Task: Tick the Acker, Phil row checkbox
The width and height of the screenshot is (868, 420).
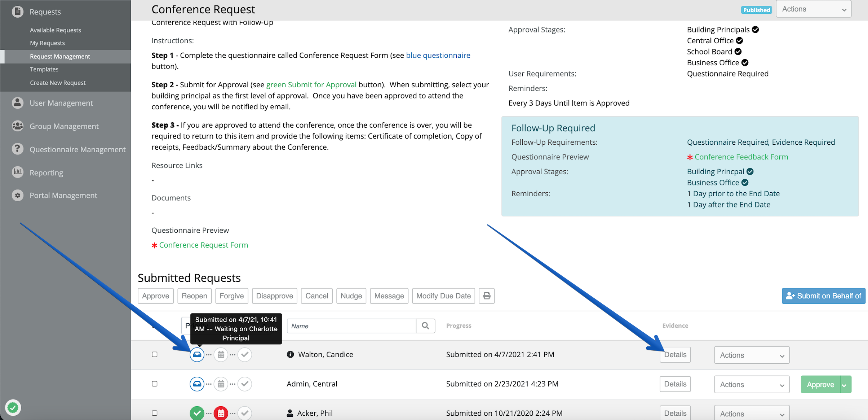Action: [155, 413]
